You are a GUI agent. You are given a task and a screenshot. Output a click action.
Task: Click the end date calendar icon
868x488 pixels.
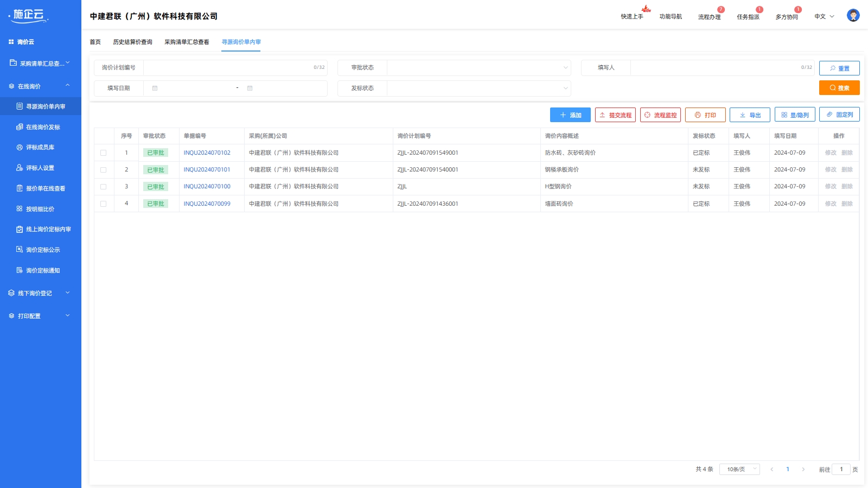tap(250, 88)
